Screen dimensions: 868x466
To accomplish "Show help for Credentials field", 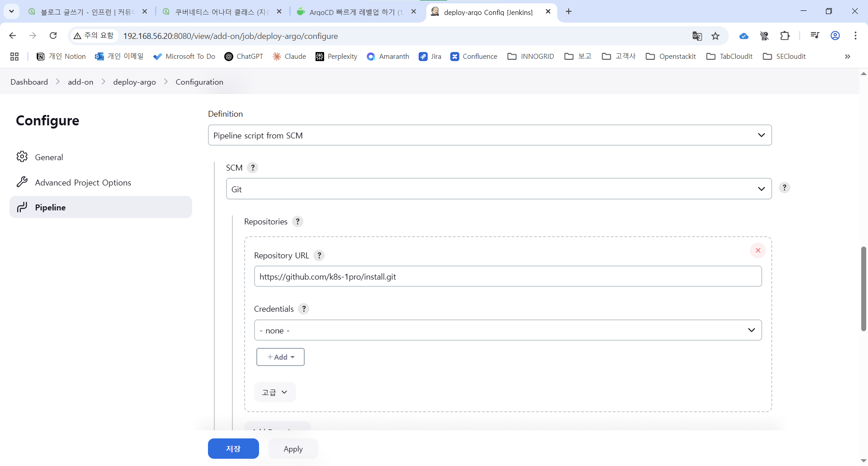I will pos(304,309).
